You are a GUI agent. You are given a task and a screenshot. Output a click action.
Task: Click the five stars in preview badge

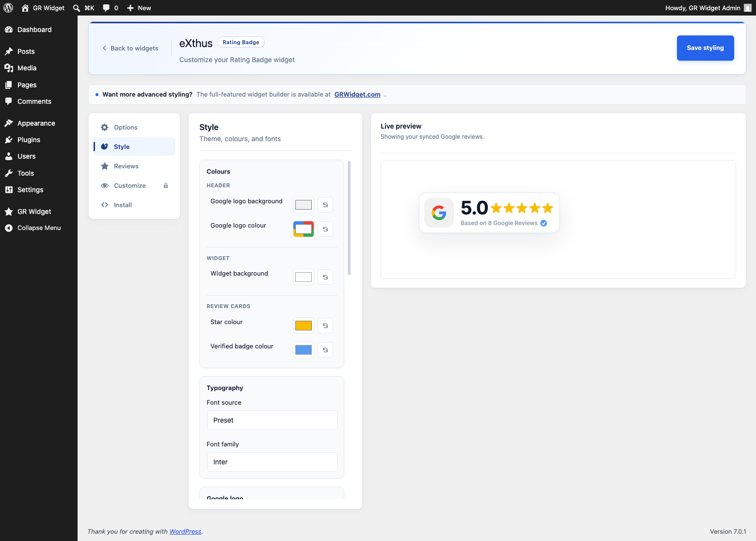[522, 209]
